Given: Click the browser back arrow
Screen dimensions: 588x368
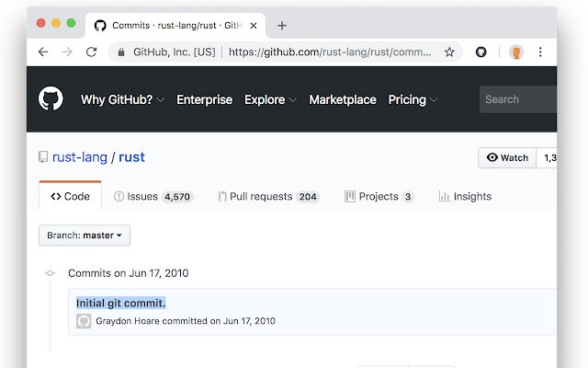Looking at the screenshot, I should (x=43, y=52).
